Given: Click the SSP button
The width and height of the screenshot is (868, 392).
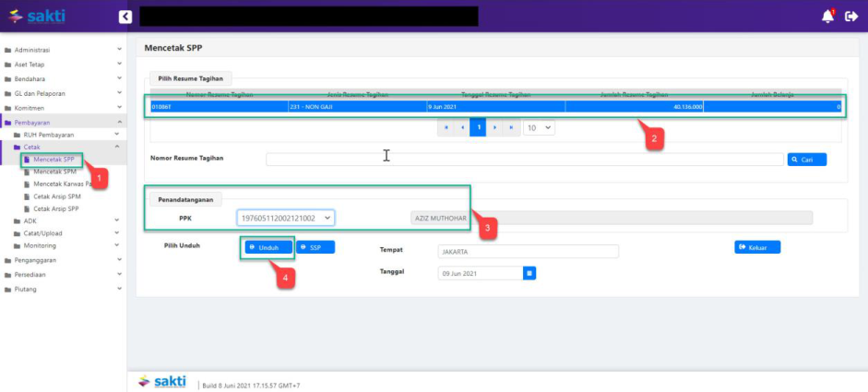Looking at the screenshot, I should click(315, 247).
